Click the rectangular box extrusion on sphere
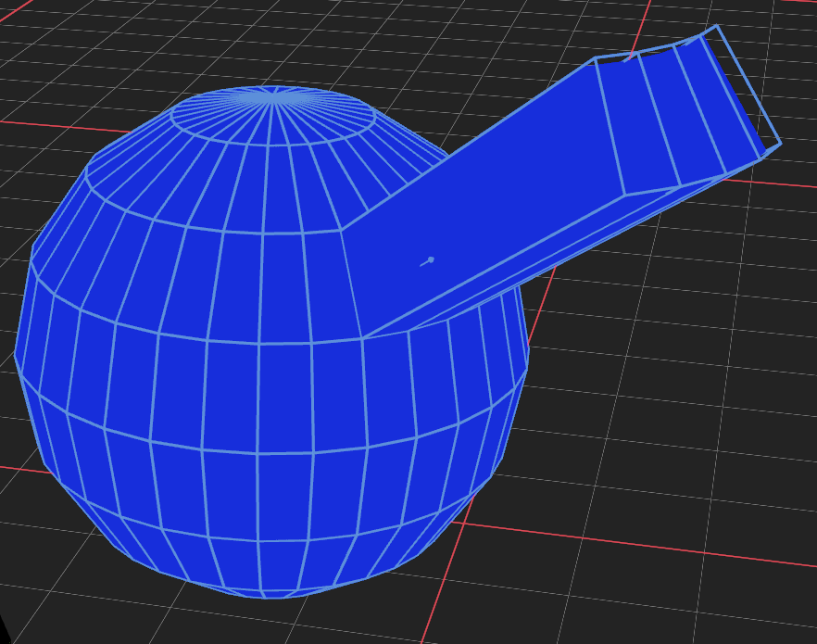The image size is (817, 644). click(560, 180)
